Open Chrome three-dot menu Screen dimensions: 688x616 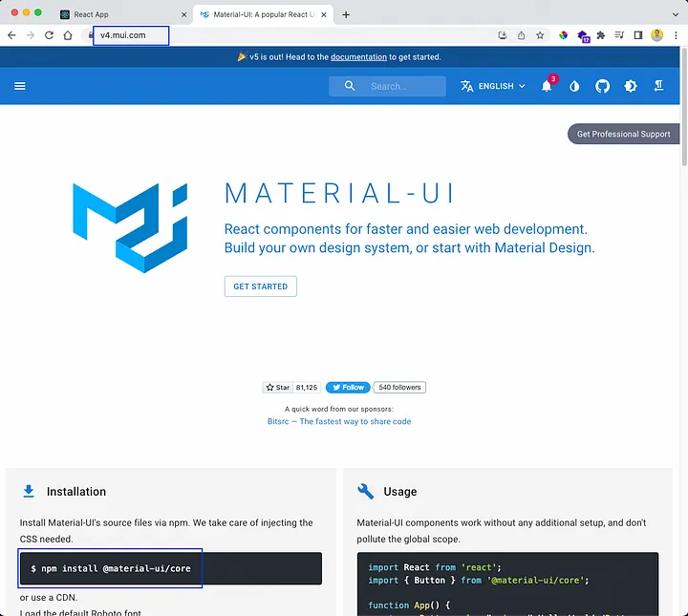[676, 35]
